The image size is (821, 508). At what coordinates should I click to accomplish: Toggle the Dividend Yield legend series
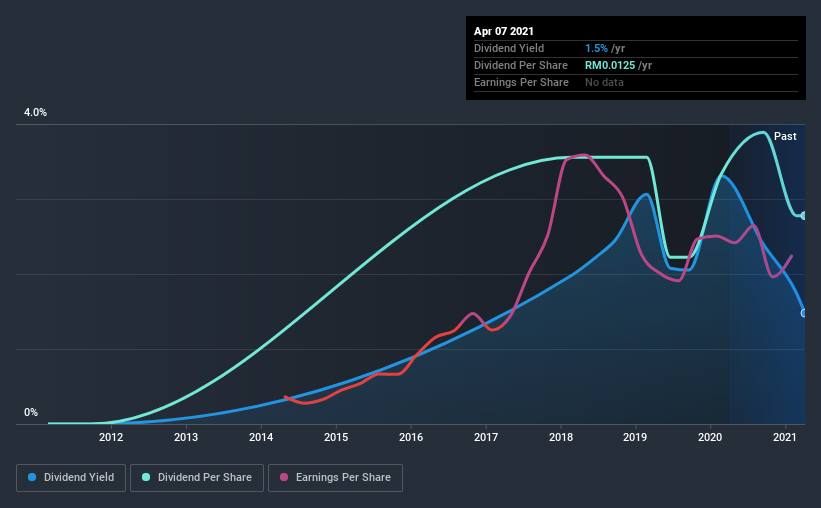71,478
